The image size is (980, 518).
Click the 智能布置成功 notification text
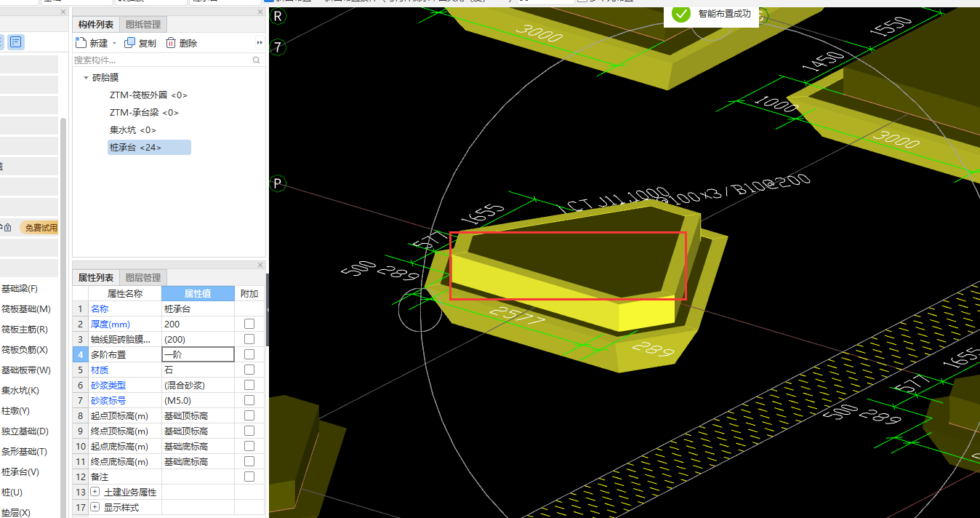(724, 13)
